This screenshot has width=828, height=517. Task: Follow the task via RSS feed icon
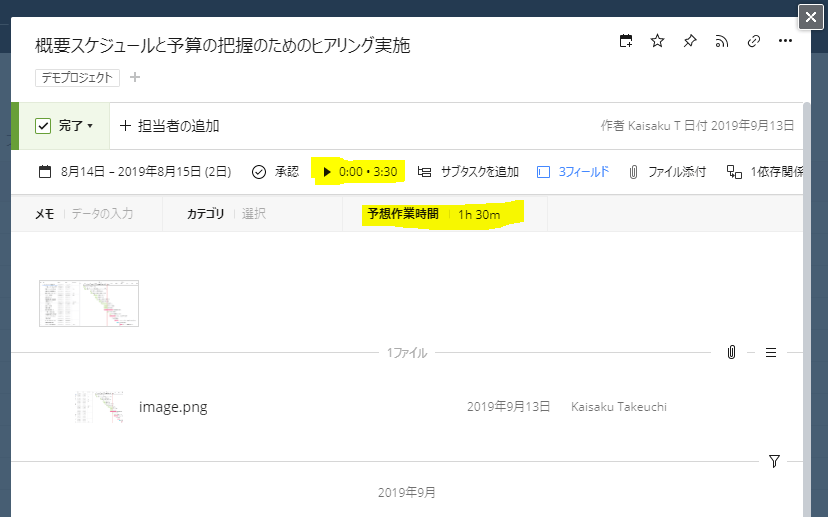pos(722,41)
